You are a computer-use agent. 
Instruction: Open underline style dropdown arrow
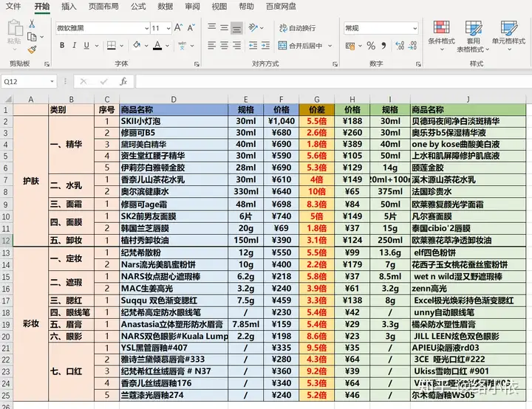click(97, 46)
